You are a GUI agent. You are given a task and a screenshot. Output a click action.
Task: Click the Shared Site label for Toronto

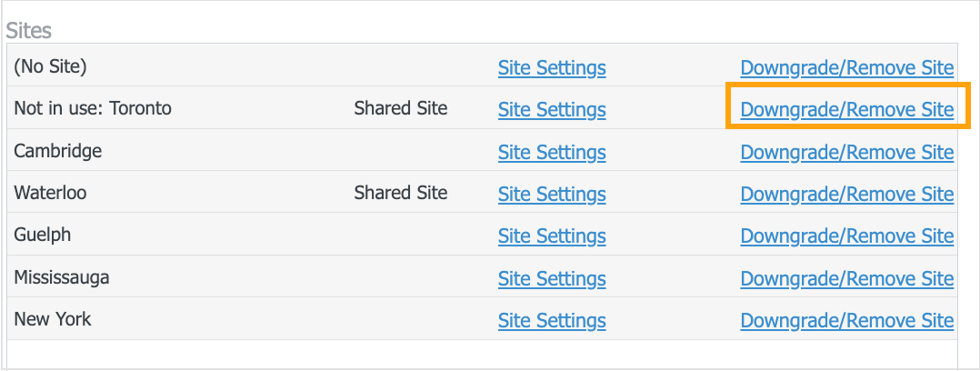401,109
